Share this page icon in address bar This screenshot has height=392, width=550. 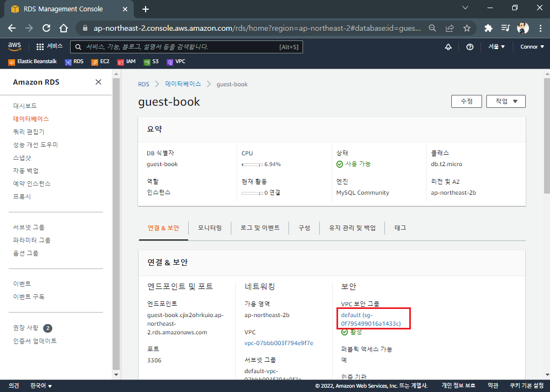tap(450, 28)
